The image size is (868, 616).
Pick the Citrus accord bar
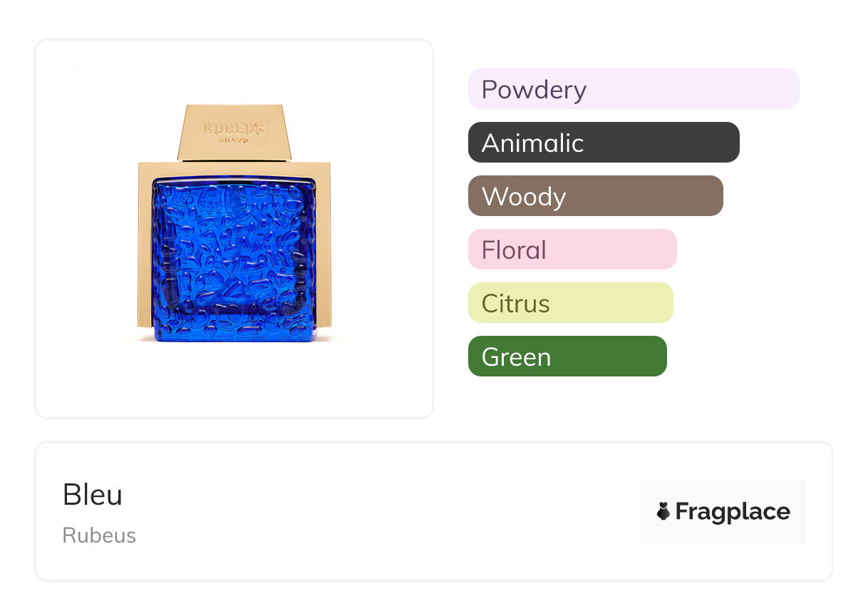coord(570,303)
